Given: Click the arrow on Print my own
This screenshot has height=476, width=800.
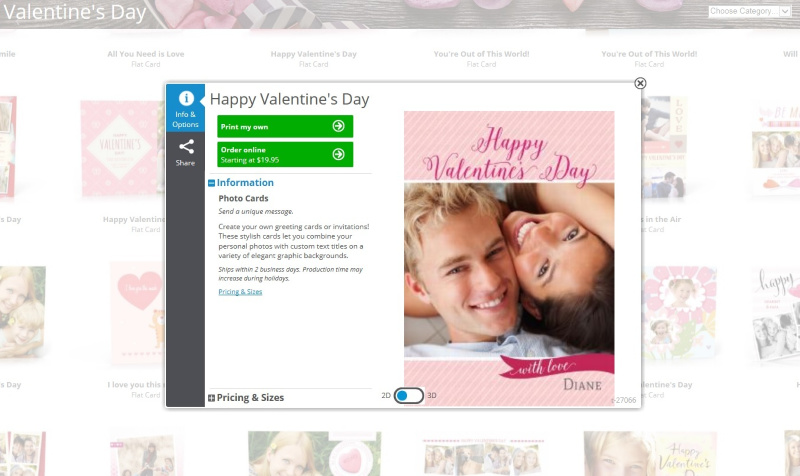Looking at the screenshot, I should (x=338, y=126).
